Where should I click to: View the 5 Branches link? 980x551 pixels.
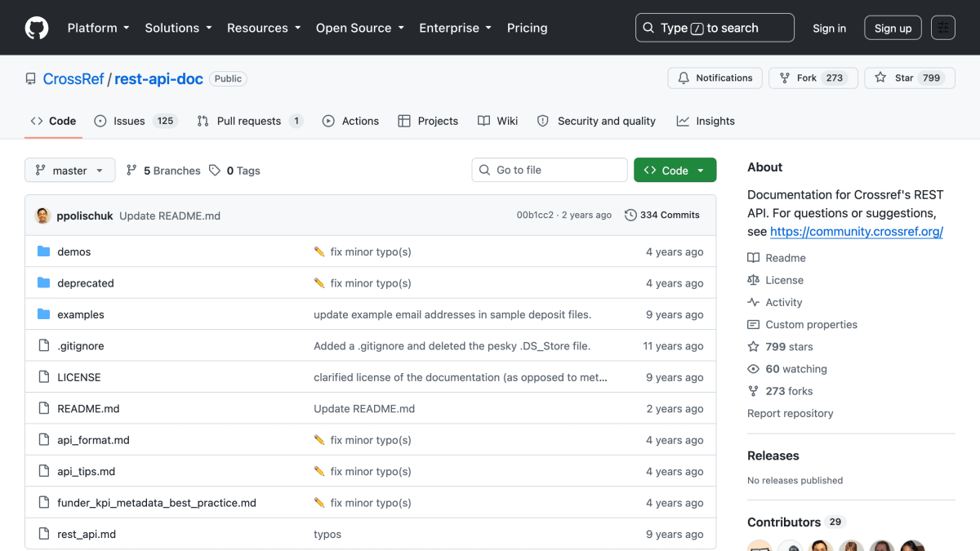tap(163, 171)
